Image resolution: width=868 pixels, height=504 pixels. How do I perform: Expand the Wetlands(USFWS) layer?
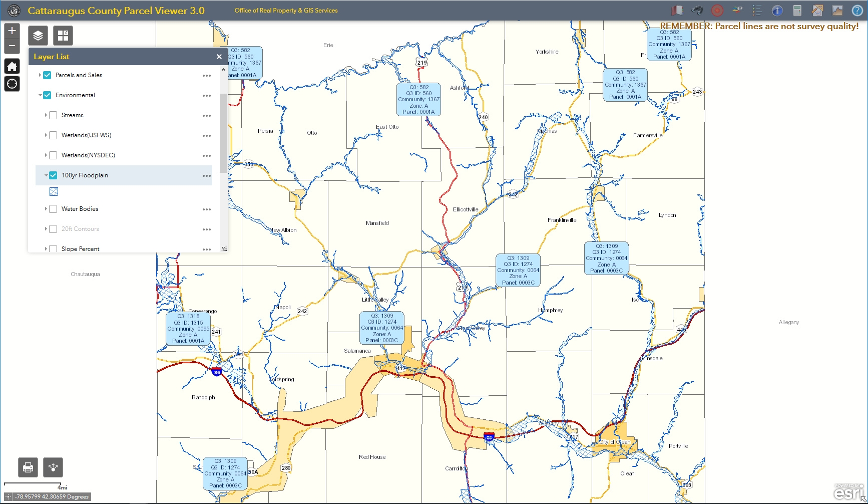[45, 135]
